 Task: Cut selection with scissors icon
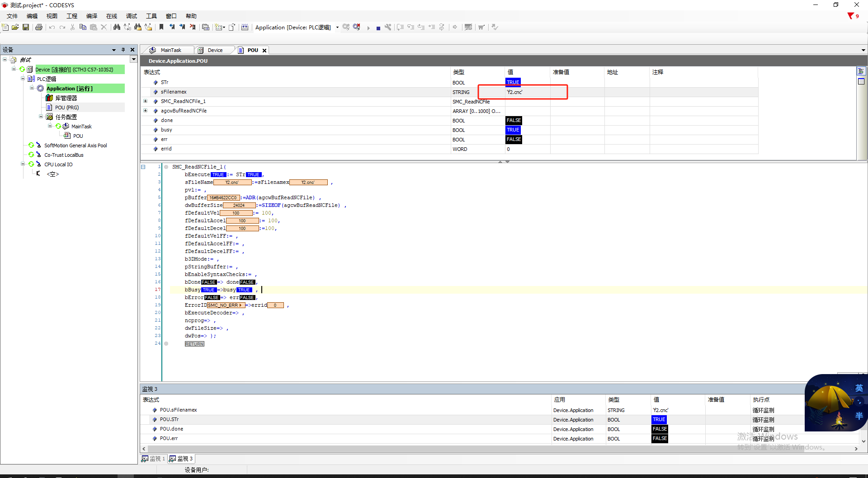(72, 27)
